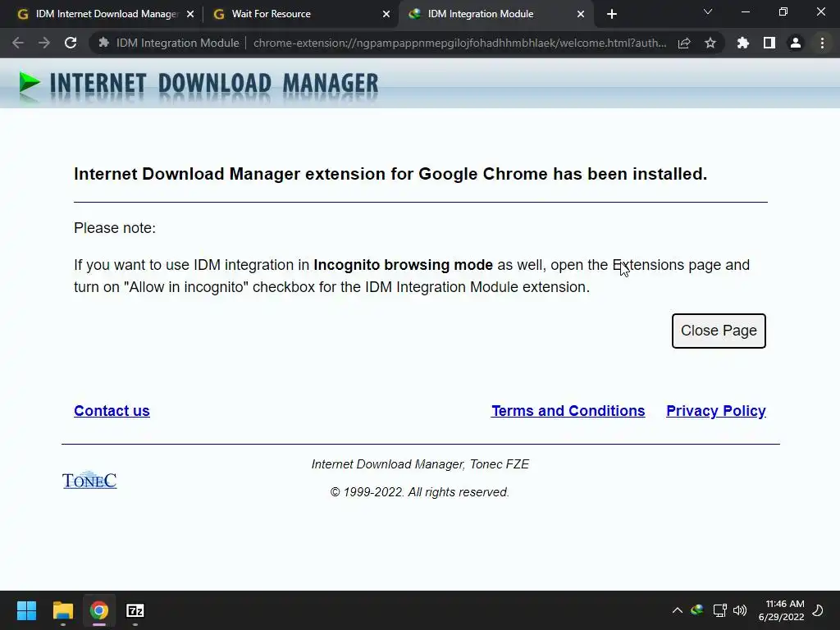840x630 pixels.
Task: Open network status tray icon
Action: pyautogui.click(x=719, y=610)
